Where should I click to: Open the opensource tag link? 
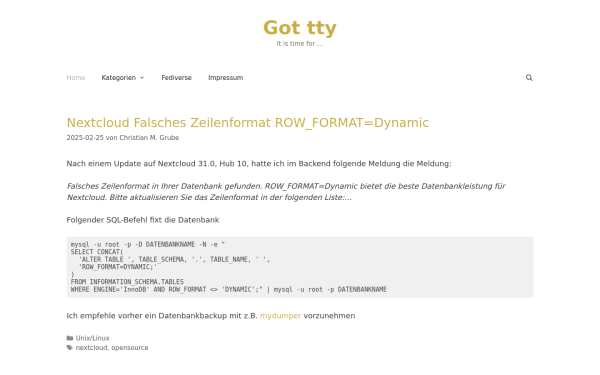click(130, 348)
